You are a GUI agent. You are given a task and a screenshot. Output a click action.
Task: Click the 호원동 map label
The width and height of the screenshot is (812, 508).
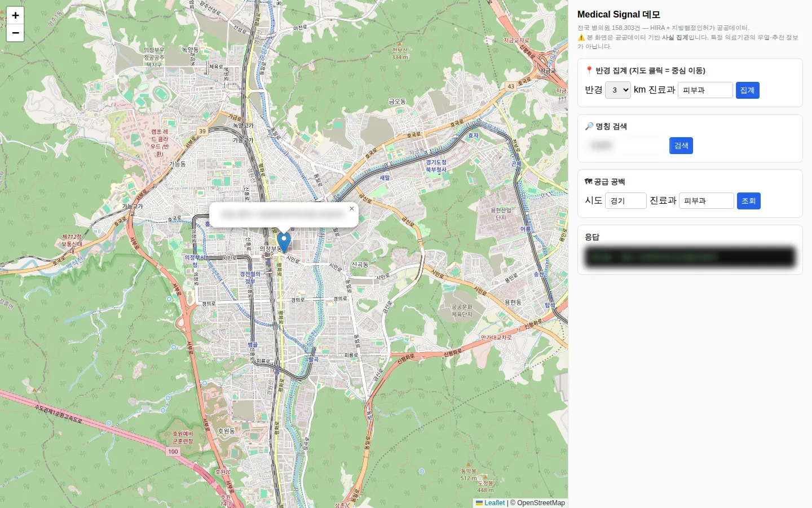[226, 431]
